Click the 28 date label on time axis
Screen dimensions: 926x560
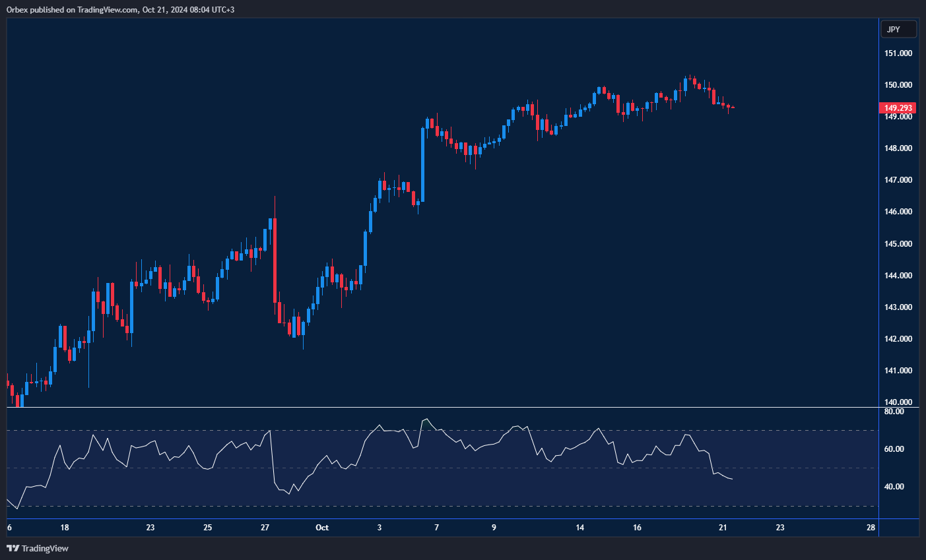[x=871, y=528]
